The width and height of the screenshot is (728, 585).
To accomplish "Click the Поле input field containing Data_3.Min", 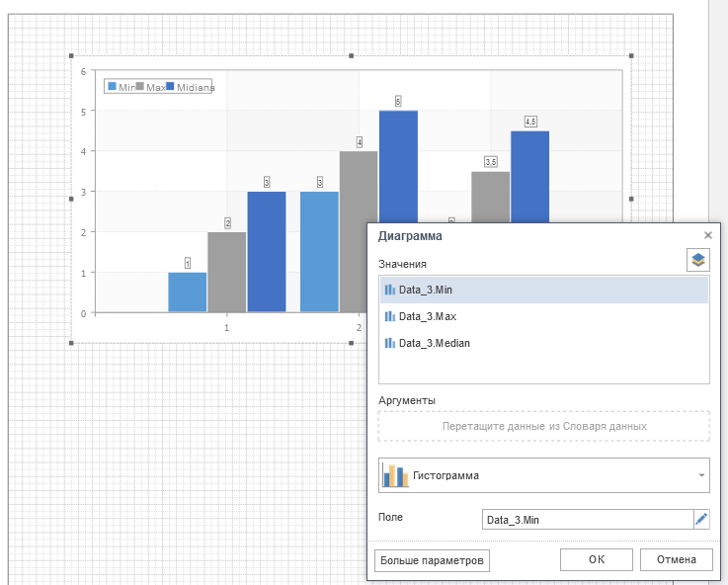I will coord(587,519).
